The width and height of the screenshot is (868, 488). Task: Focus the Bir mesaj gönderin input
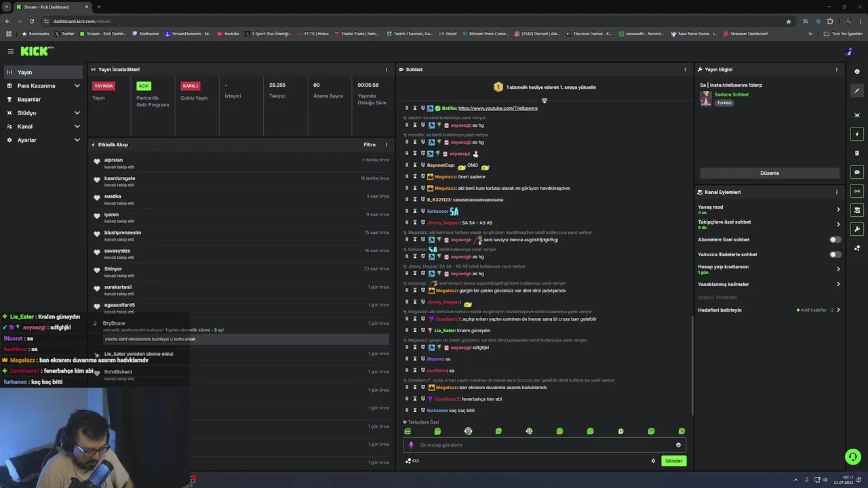click(x=544, y=445)
